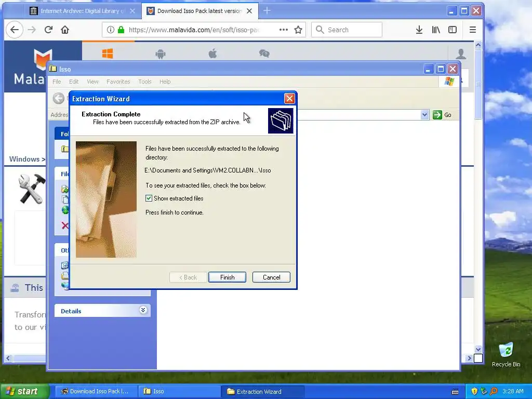Click Finish in Extraction Wizard
This screenshot has width=532, height=399.
click(227, 277)
